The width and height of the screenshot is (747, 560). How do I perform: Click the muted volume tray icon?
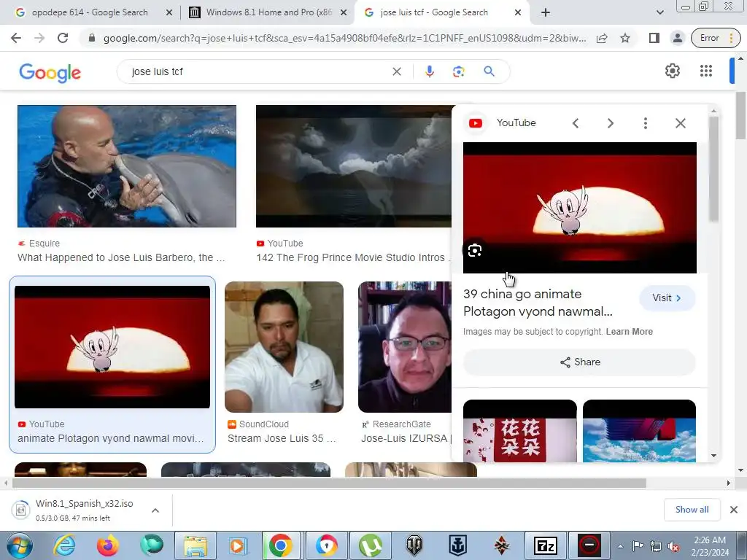point(673,546)
